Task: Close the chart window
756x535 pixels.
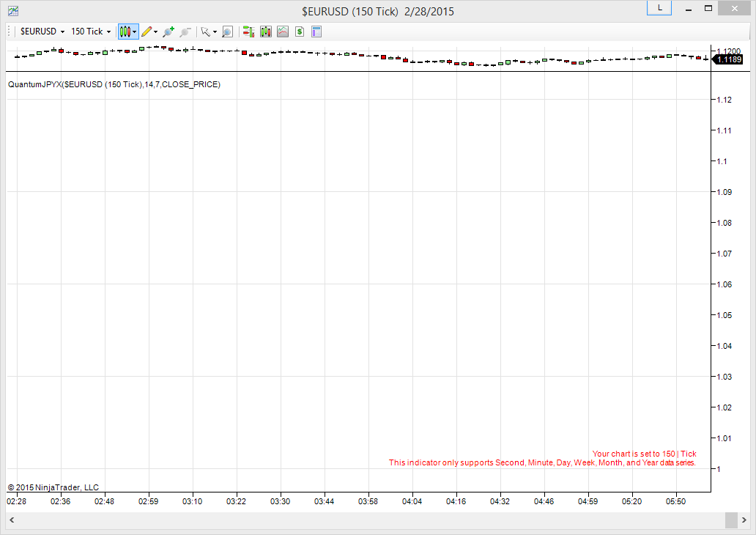Action: [734, 8]
